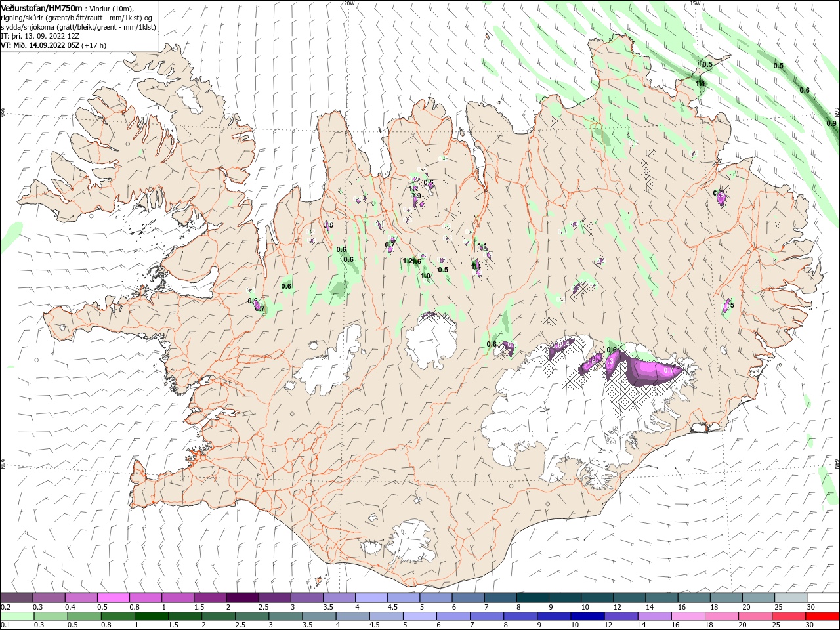
Task: Select the 0.1 label under lower scale
Action: coord(5,625)
